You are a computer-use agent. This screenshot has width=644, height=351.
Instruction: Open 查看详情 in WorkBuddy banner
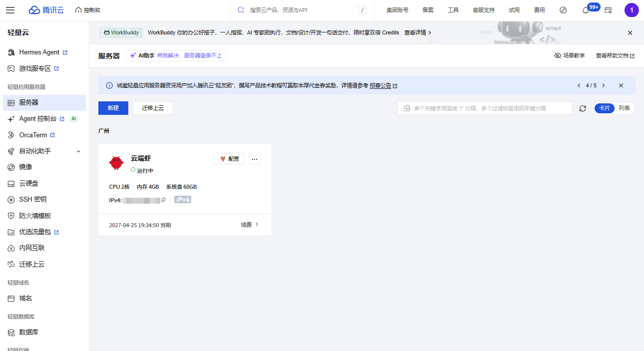[418, 32]
